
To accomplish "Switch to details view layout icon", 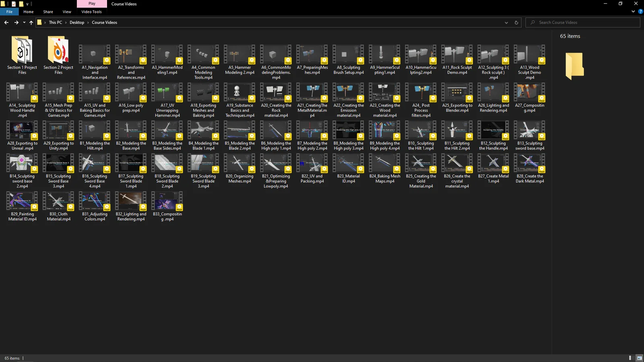I will click(631, 358).
